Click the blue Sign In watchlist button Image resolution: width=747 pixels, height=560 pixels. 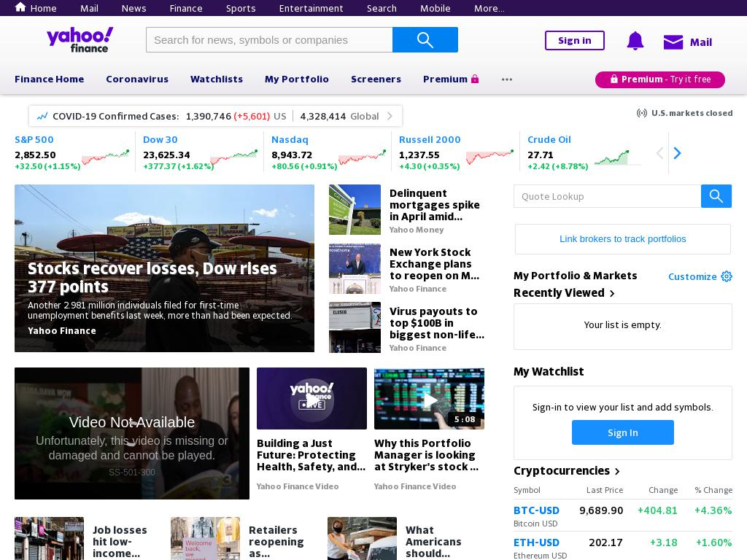point(623,432)
